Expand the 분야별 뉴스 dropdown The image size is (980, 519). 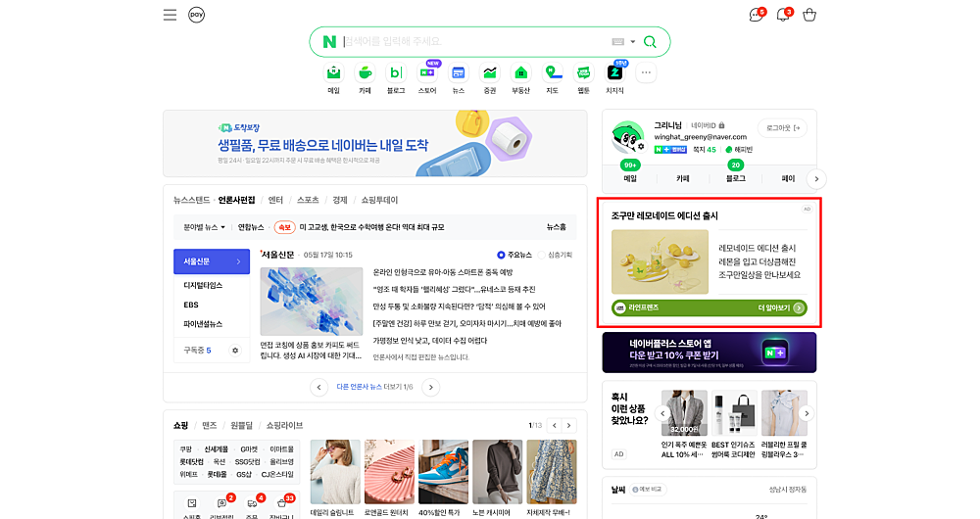[x=204, y=227]
